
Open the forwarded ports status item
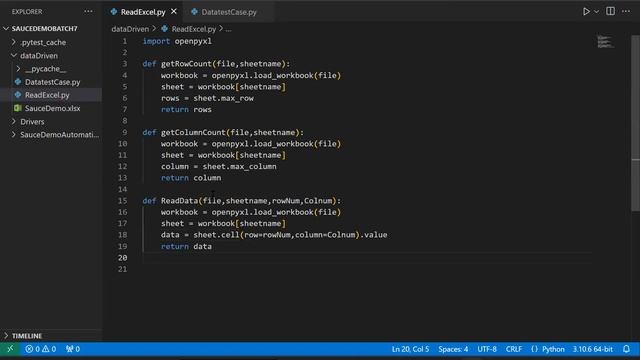pos(73,349)
